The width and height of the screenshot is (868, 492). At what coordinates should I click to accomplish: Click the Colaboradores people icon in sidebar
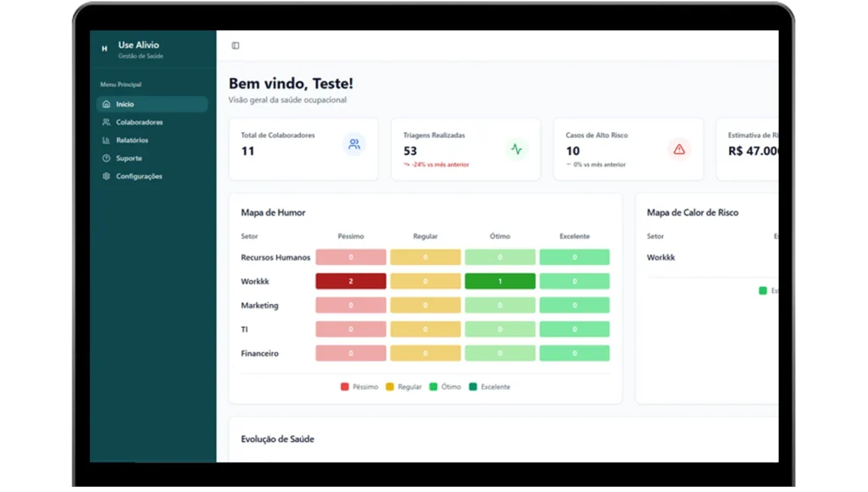106,123
